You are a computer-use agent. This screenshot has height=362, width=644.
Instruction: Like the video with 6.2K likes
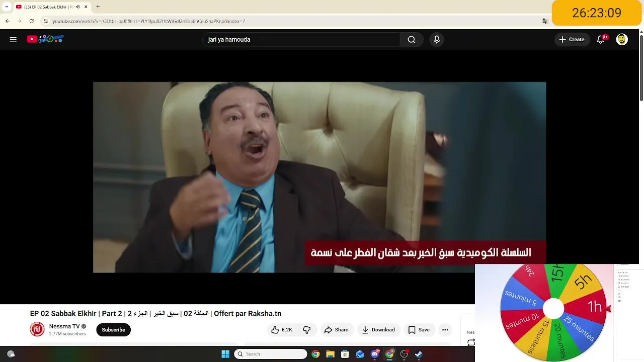pyautogui.click(x=282, y=330)
